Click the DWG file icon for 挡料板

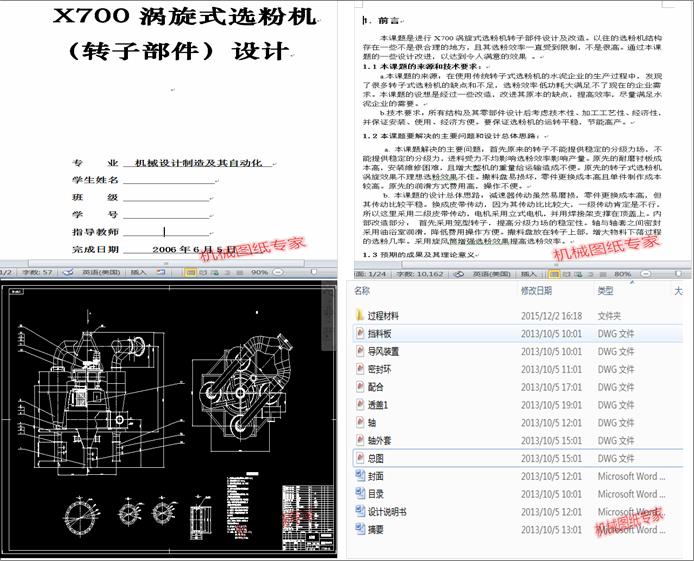360,333
